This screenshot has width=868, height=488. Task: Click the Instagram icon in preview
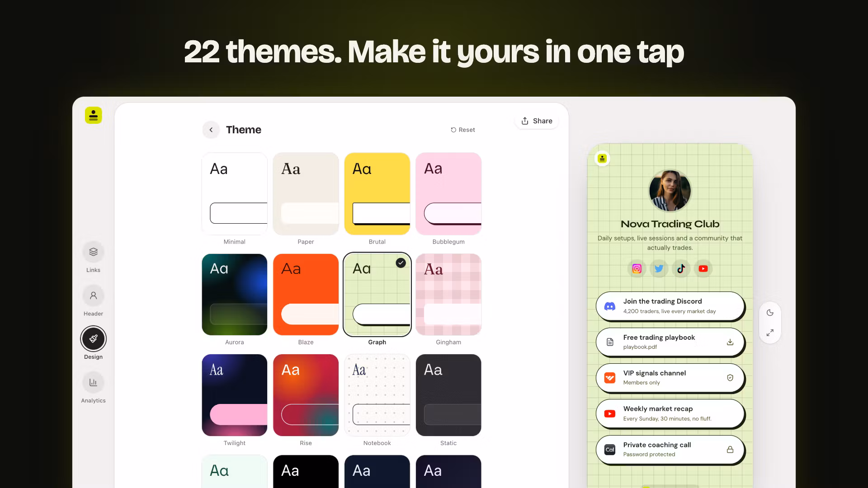[x=637, y=269]
